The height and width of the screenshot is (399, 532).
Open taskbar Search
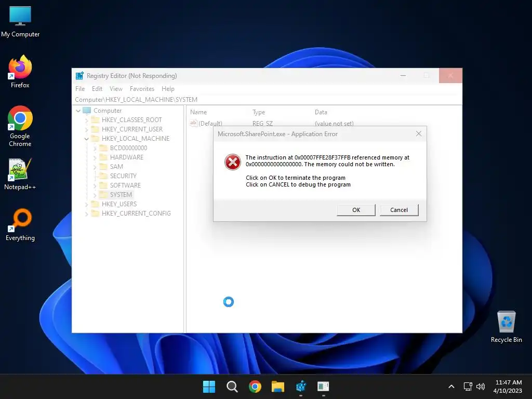232,387
